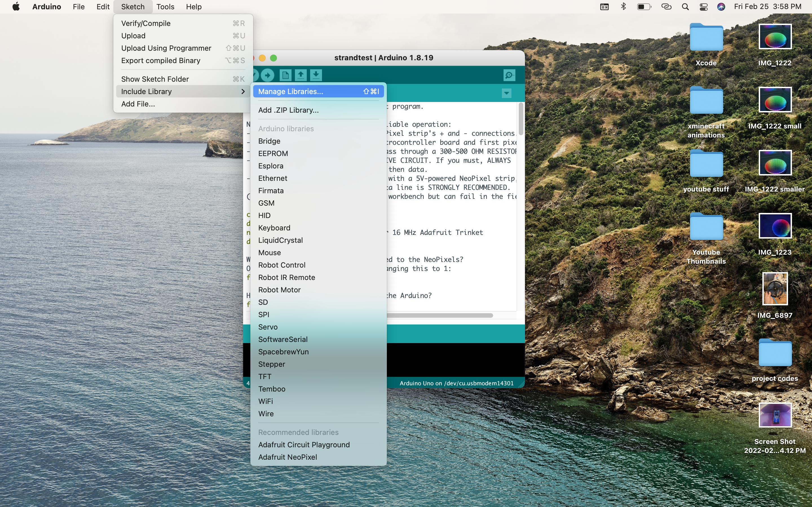Viewport: 812px width, 507px height.
Task: Click the Open sketch up-arrow icon
Action: pyautogui.click(x=301, y=75)
